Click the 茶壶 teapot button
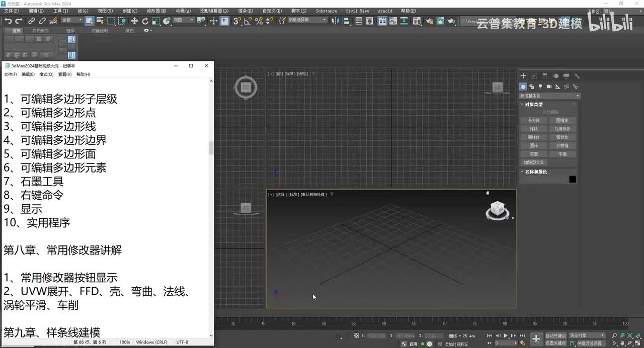644x348 pixels. pos(533,154)
